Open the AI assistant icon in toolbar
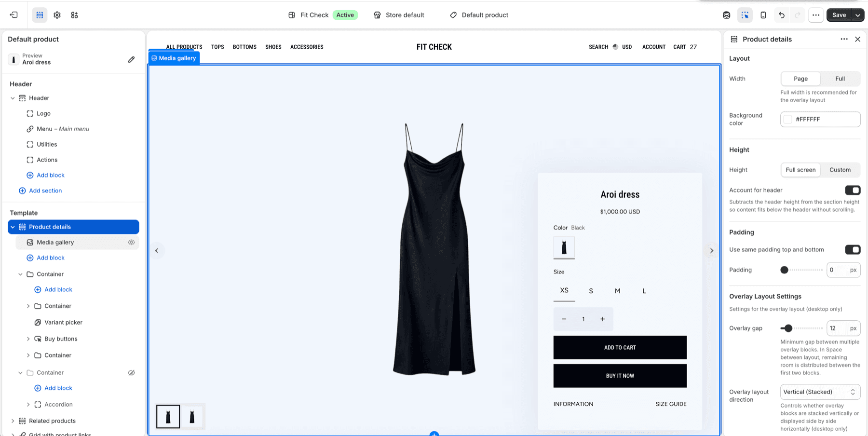 (727, 15)
